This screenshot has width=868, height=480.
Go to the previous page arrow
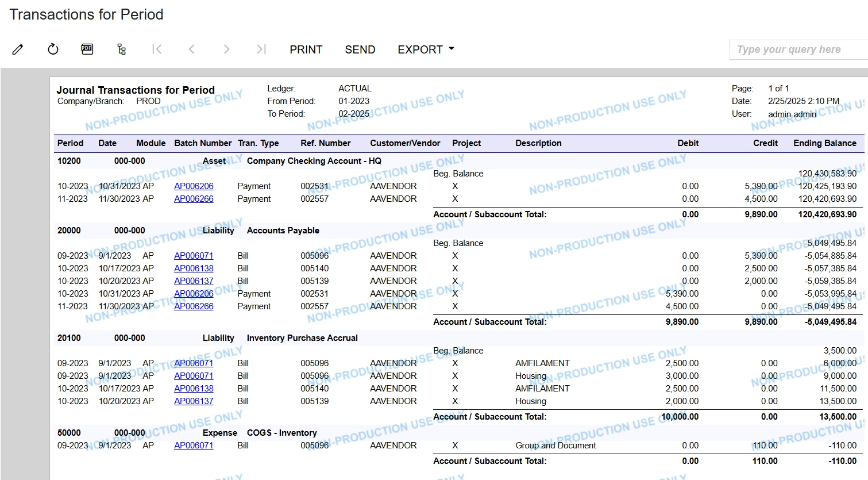[x=192, y=49]
